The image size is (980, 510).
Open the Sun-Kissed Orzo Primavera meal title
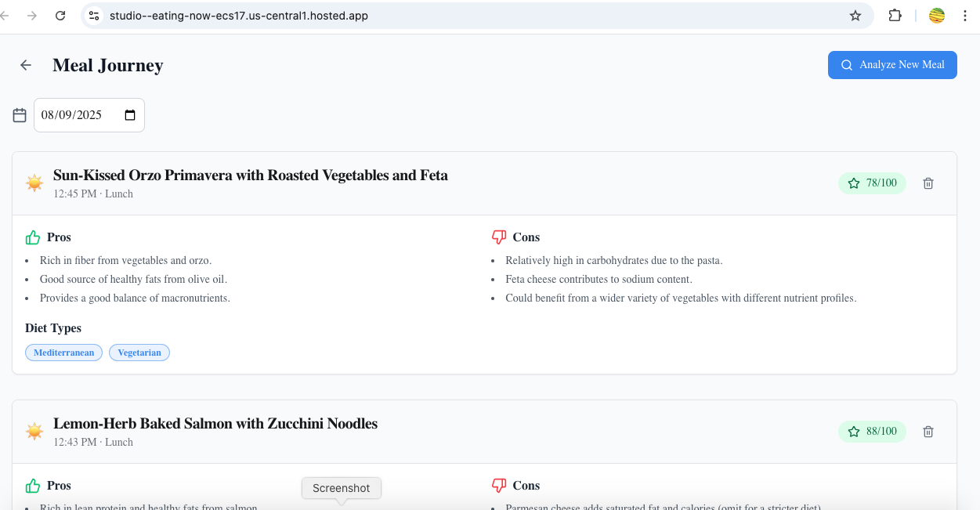coord(251,175)
